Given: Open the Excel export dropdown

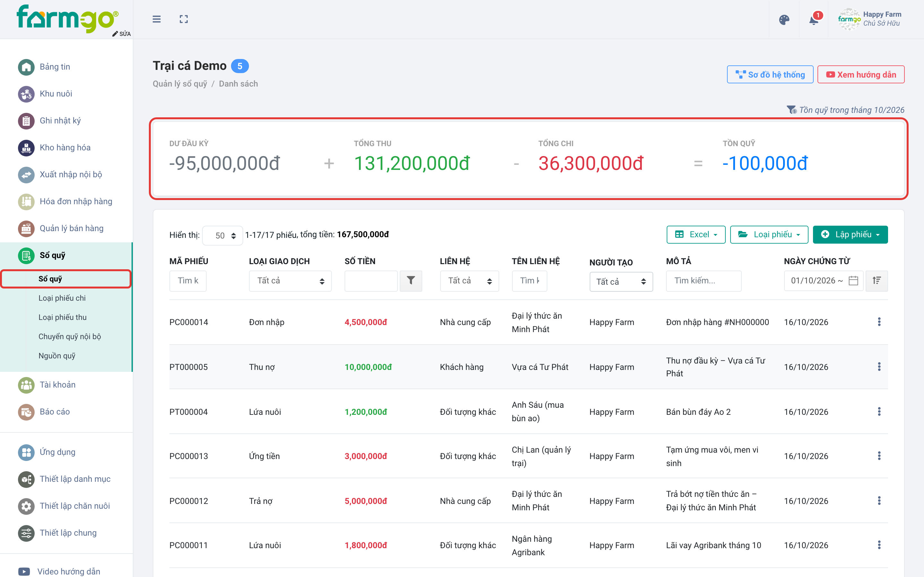Looking at the screenshot, I should point(696,234).
